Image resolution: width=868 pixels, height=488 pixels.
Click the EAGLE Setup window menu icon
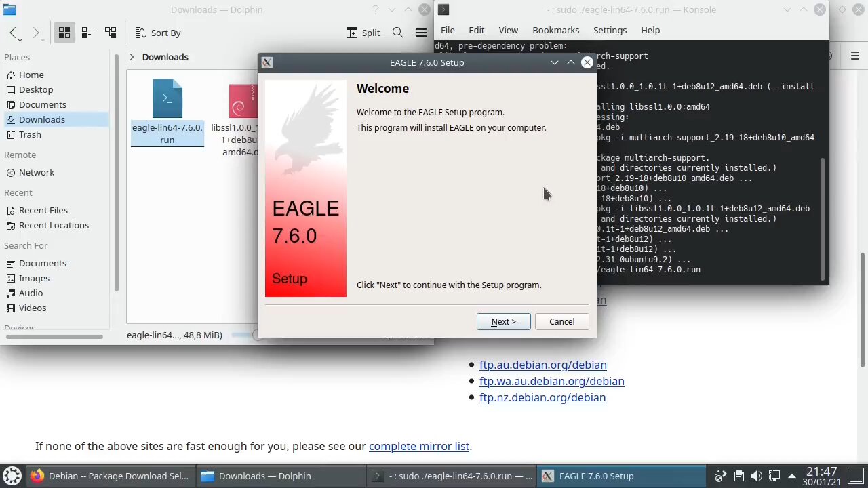[x=267, y=62]
